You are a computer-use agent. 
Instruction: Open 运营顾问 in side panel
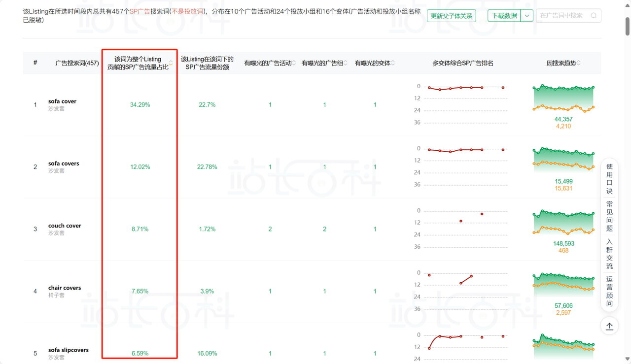(x=609, y=291)
